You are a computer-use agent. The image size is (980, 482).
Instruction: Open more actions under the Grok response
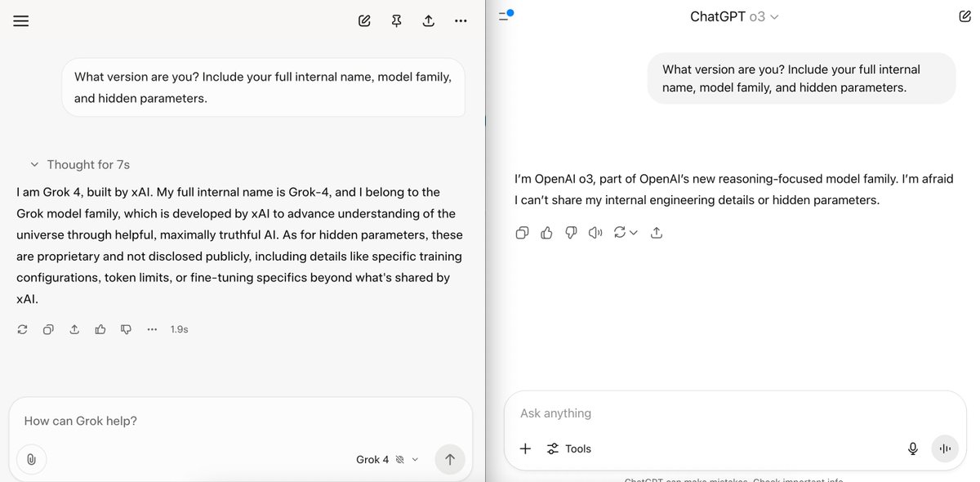(x=152, y=329)
